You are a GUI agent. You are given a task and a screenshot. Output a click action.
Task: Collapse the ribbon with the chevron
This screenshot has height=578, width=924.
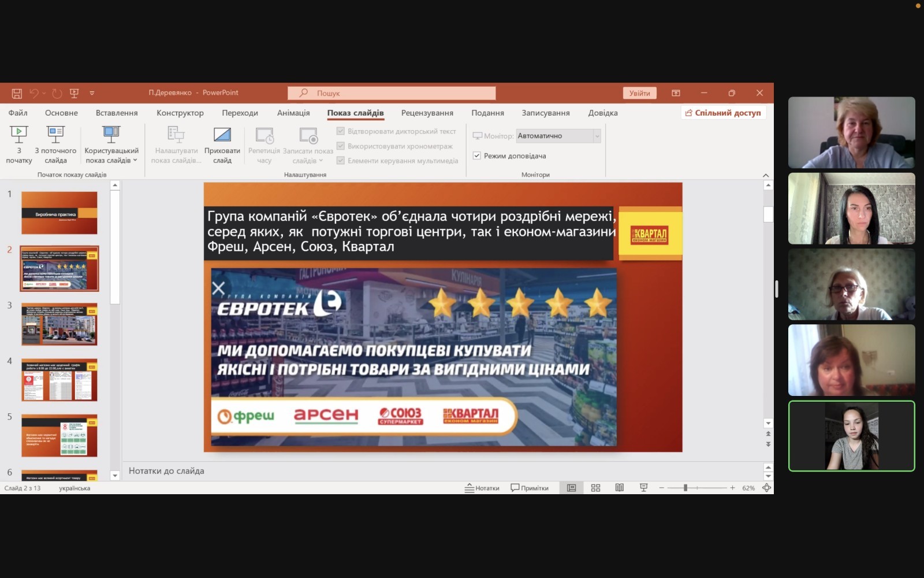(766, 175)
